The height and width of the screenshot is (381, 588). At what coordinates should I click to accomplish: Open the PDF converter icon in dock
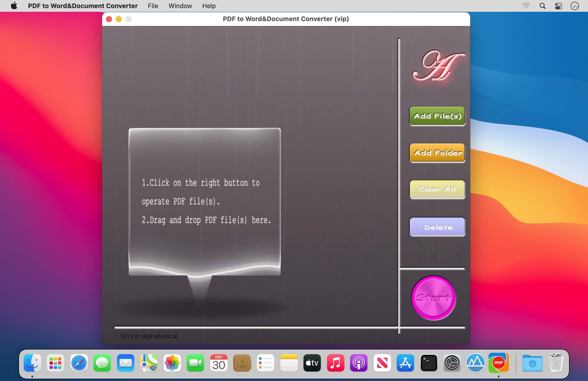pyautogui.click(x=499, y=363)
